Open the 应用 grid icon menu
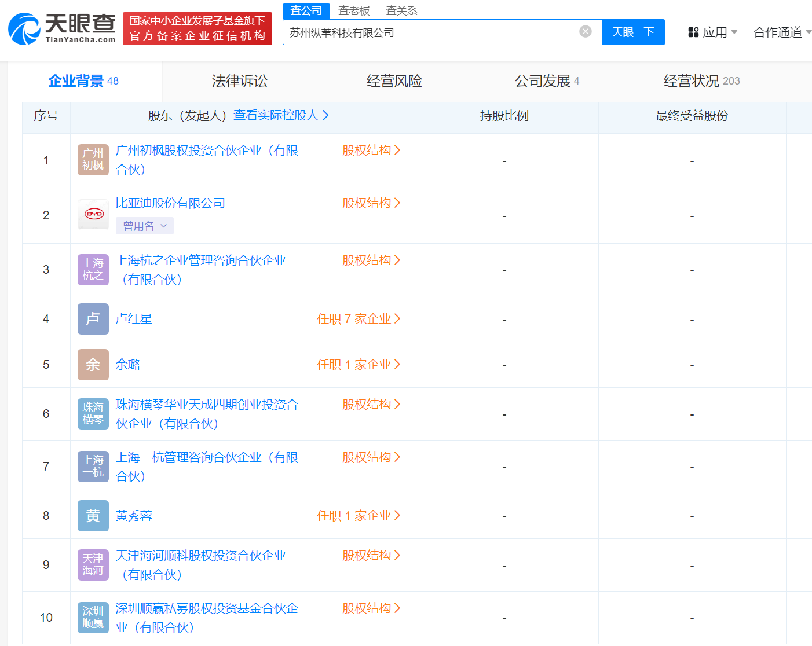The height and width of the screenshot is (646, 812). tap(693, 32)
